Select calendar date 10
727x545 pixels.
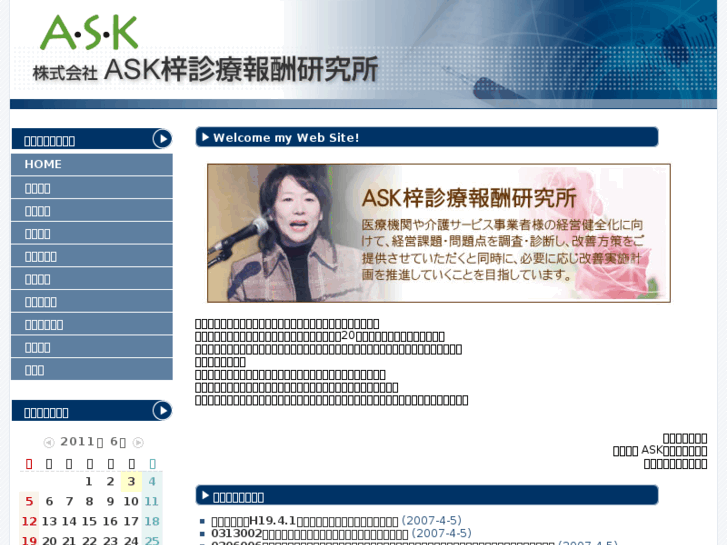(x=131, y=501)
